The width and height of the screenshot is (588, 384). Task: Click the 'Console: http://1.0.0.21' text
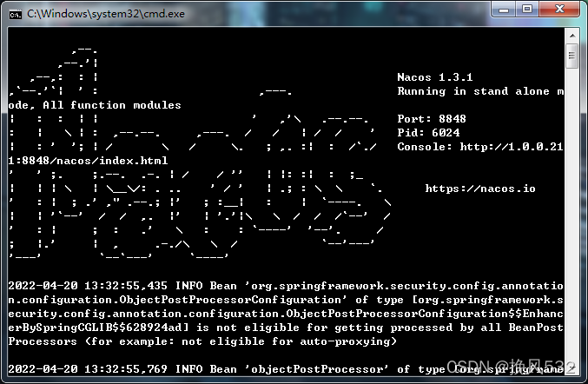[480, 147]
